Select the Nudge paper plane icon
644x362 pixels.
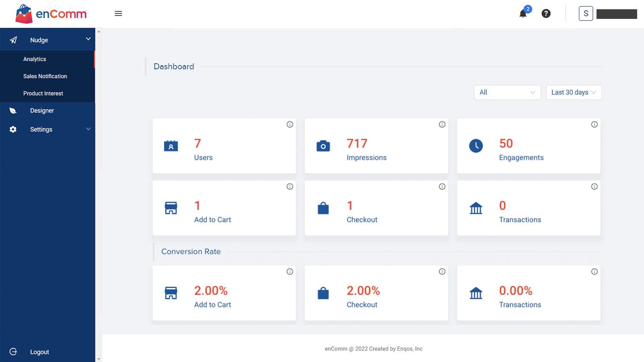[x=13, y=39]
